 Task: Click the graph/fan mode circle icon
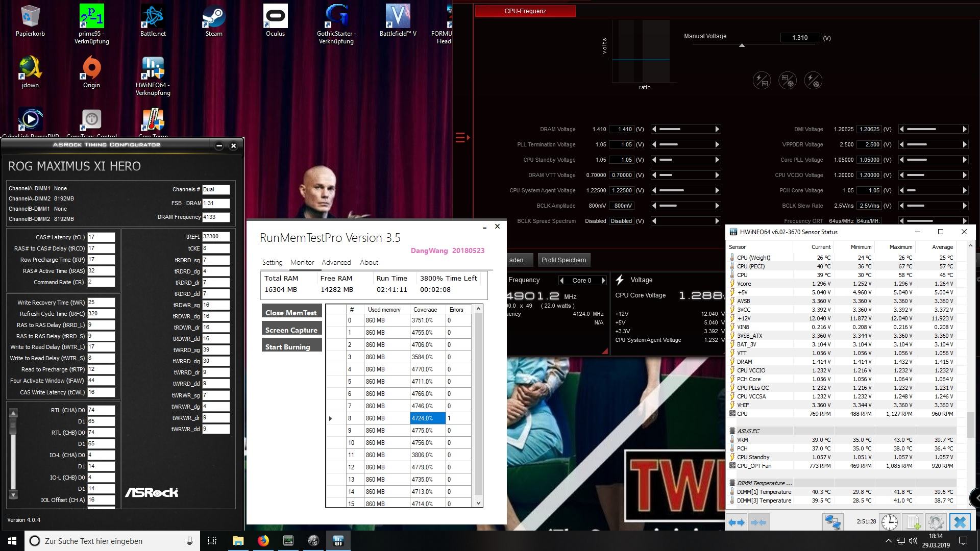click(x=788, y=81)
